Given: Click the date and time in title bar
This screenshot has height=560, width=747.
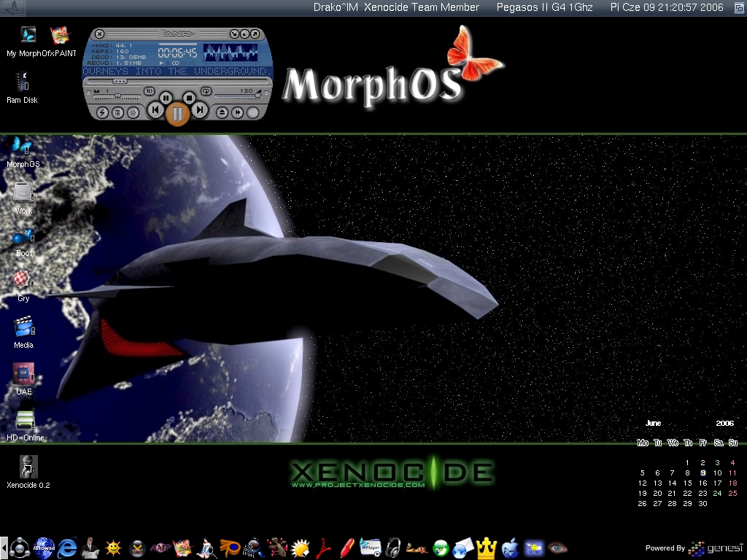Looking at the screenshot, I should click(667, 7).
